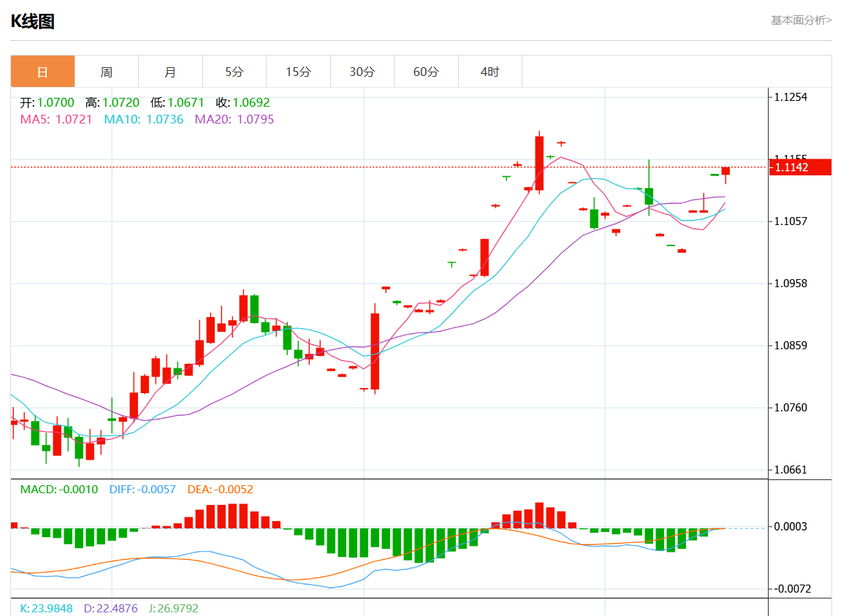849x616 pixels.
Task: Open the 4时 four-hour tab
Action: pos(490,72)
